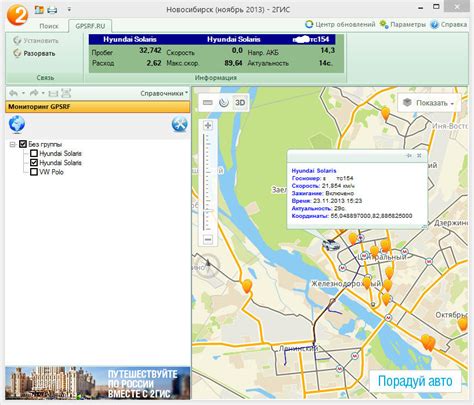This screenshot has width=474, height=405.
Task: Click the Макс.скор. value 89,64
Action: click(x=233, y=63)
